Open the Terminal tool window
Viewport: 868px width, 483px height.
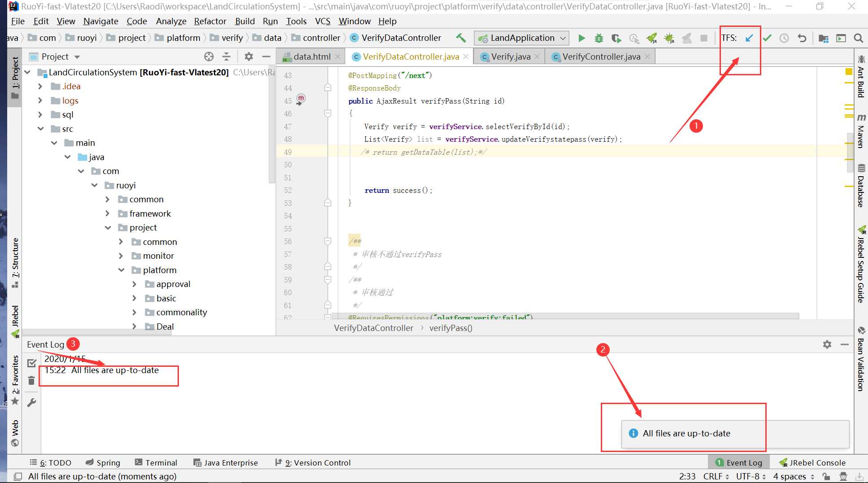(156, 462)
